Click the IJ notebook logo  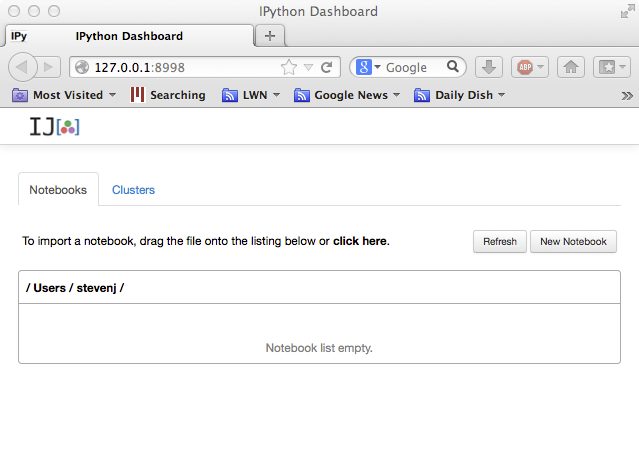coord(55,126)
